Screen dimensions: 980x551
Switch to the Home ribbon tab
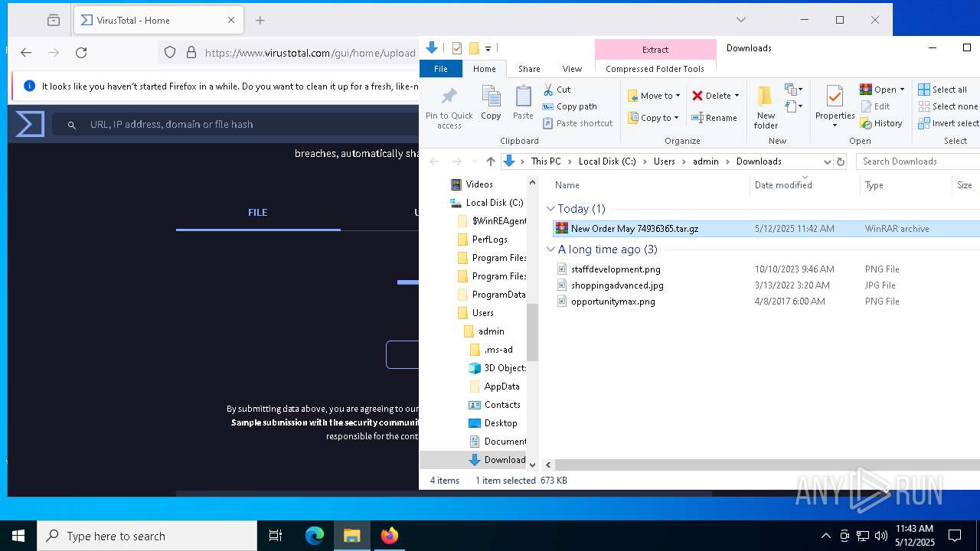(485, 69)
